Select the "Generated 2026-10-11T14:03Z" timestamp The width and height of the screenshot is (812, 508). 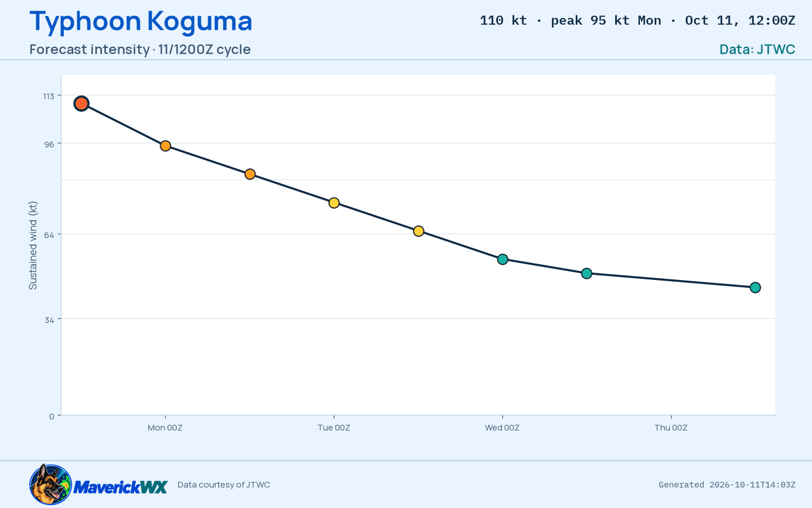(x=727, y=485)
